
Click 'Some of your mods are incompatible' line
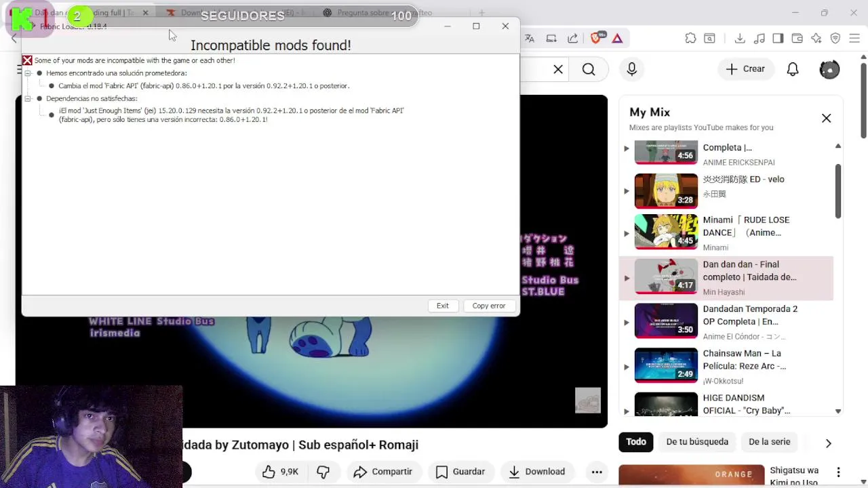tap(134, 60)
